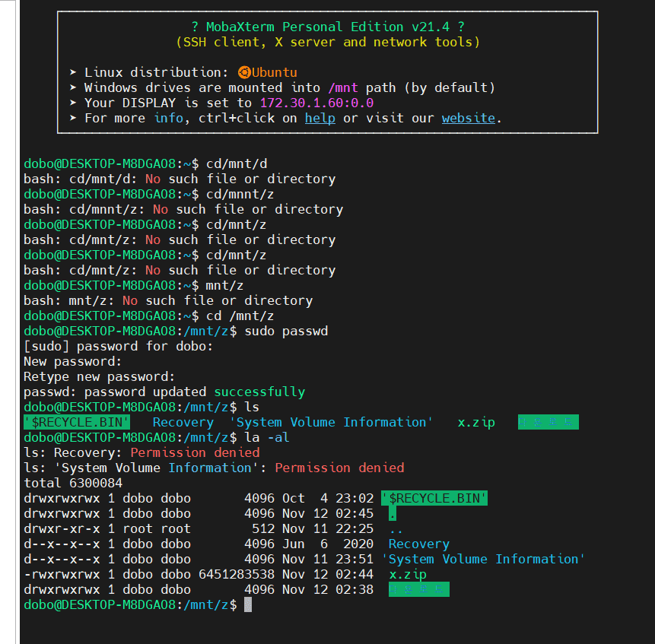Click highlighted folder right of x.zip in ls output
This screenshot has width=655, height=644.
(x=548, y=423)
